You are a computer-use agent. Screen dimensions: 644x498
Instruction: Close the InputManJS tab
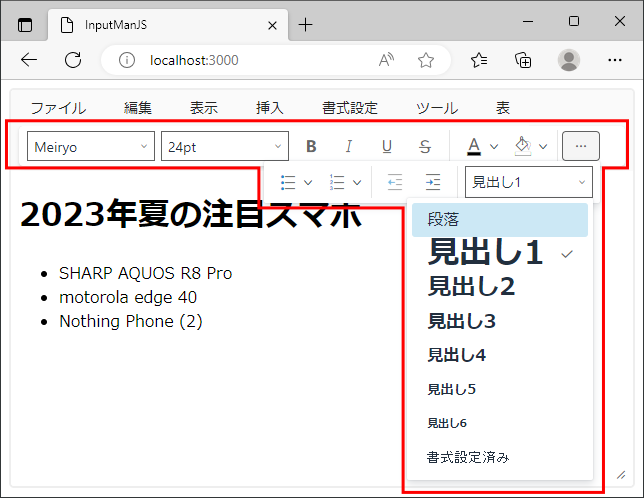pyautogui.click(x=272, y=25)
